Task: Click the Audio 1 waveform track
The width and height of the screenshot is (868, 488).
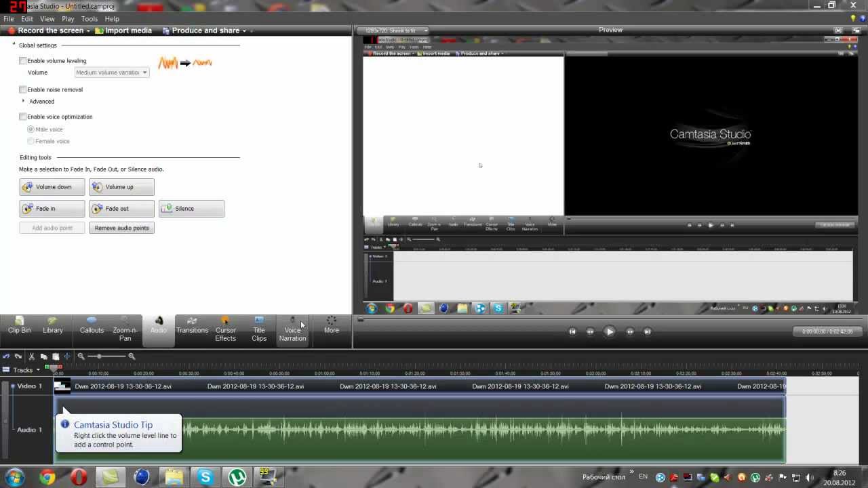Action: point(420,429)
